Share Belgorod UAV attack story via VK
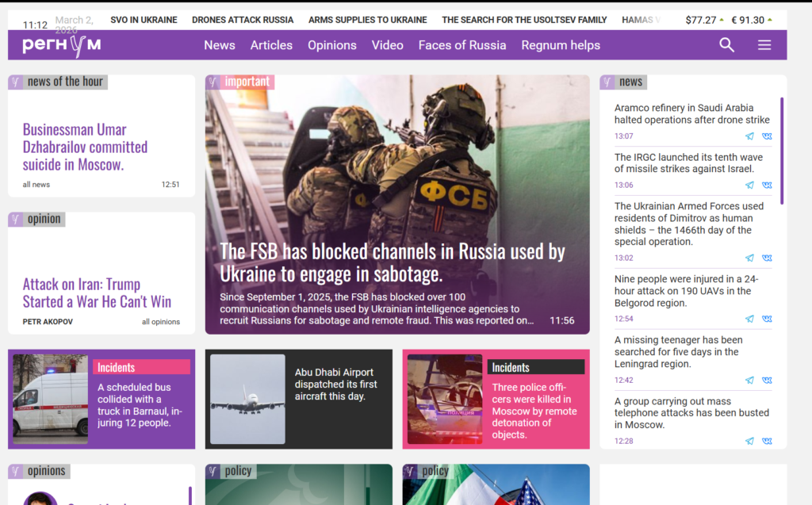Screen dimensions: 812x505 pyautogui.click(x=767, y=319)
